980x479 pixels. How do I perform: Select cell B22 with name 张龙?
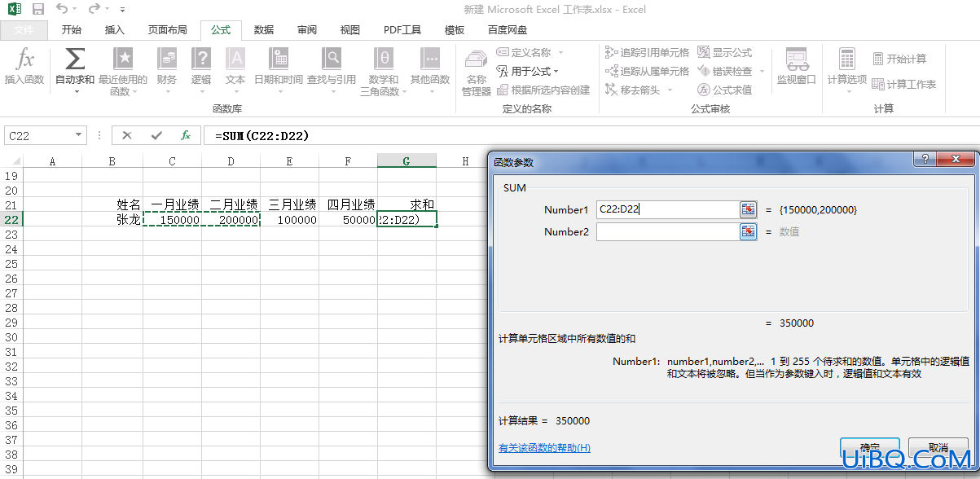coord(112,219)
